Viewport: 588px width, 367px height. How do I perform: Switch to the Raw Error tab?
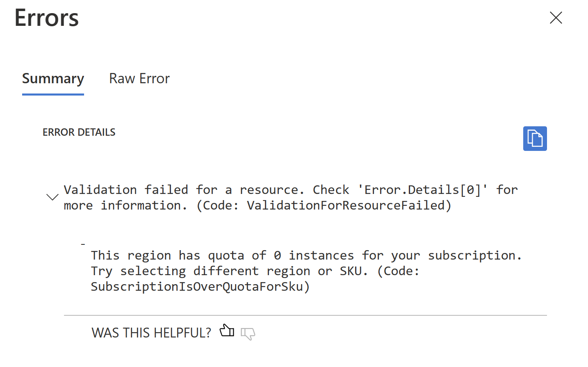click(x=139, y=78)
